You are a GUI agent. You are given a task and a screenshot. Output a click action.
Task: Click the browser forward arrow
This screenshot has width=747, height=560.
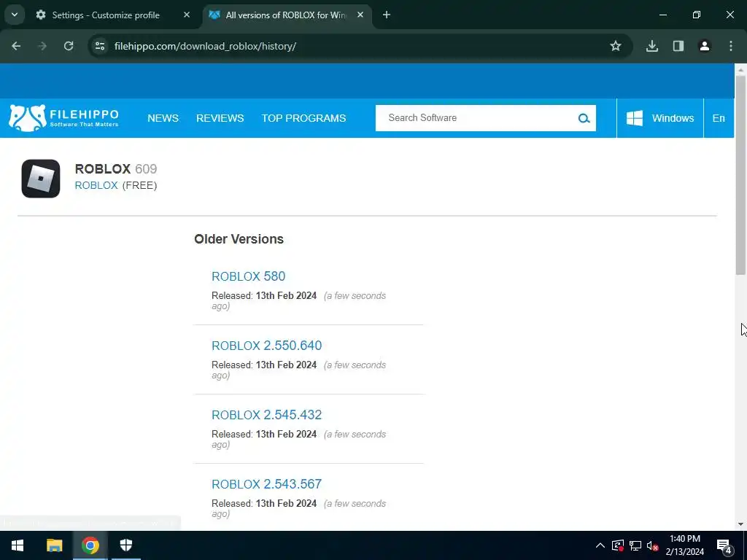click(42, 46)
